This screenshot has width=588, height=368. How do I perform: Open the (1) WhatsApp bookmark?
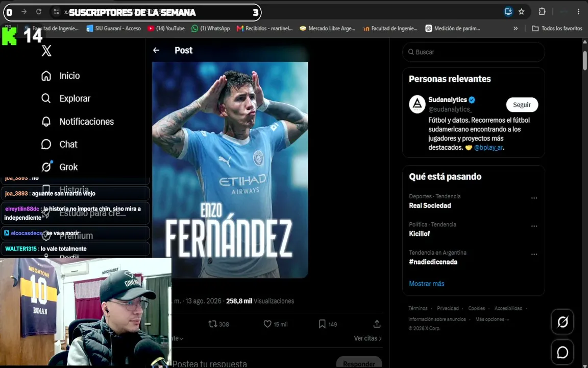click(x=210, y=28)
